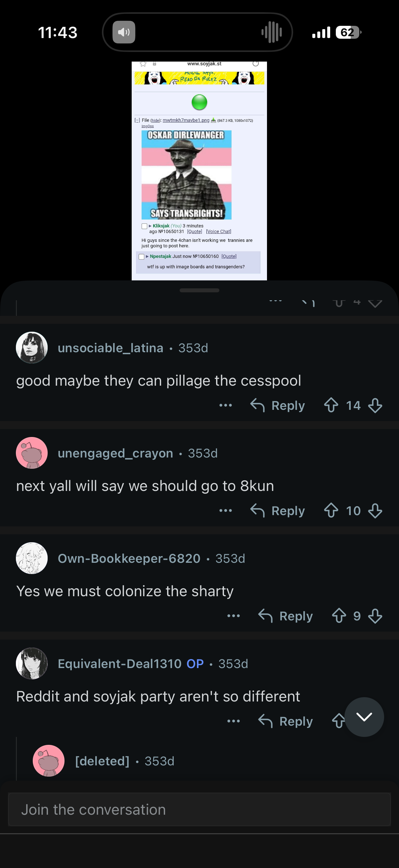Tap the scroll-down chevron floating button
Image resolution: width=399 pixels, height=868 pixels.
(x=364, y=717)
